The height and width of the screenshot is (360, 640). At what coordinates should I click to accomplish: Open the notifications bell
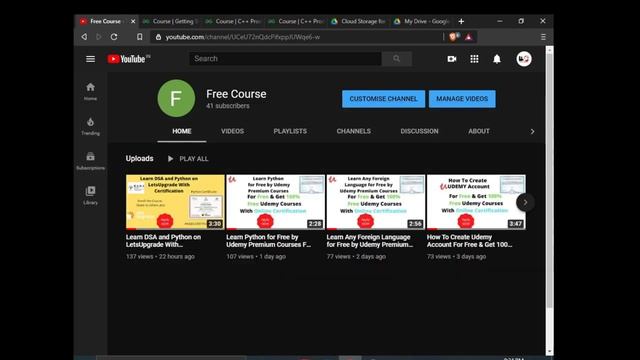pos(497,59)
